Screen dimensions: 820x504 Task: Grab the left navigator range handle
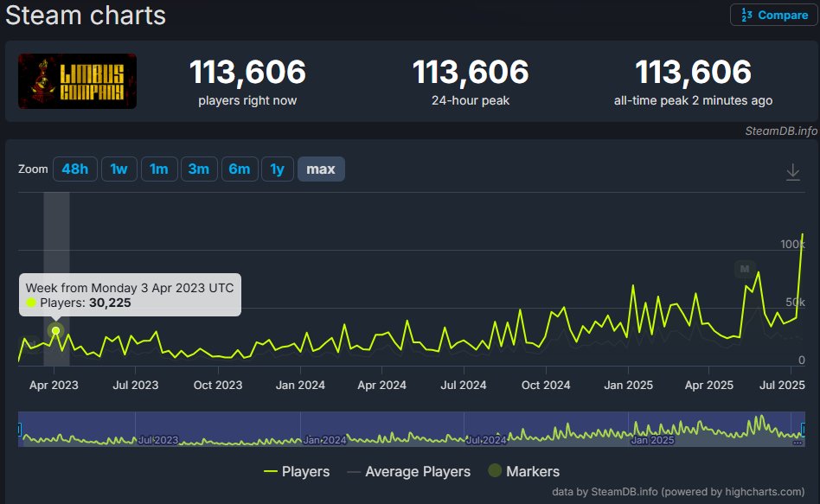pos(19,430)
